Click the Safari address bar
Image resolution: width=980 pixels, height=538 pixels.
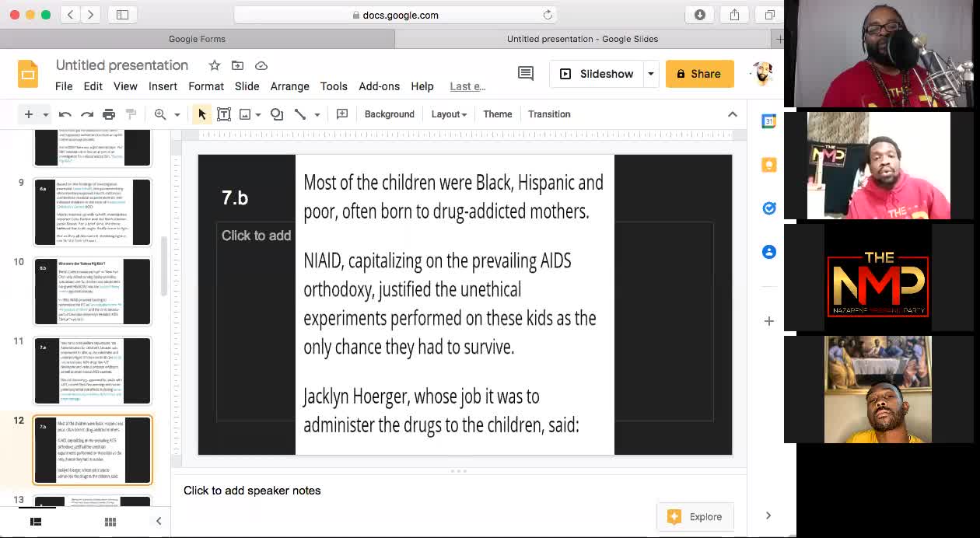click(395, 15)
